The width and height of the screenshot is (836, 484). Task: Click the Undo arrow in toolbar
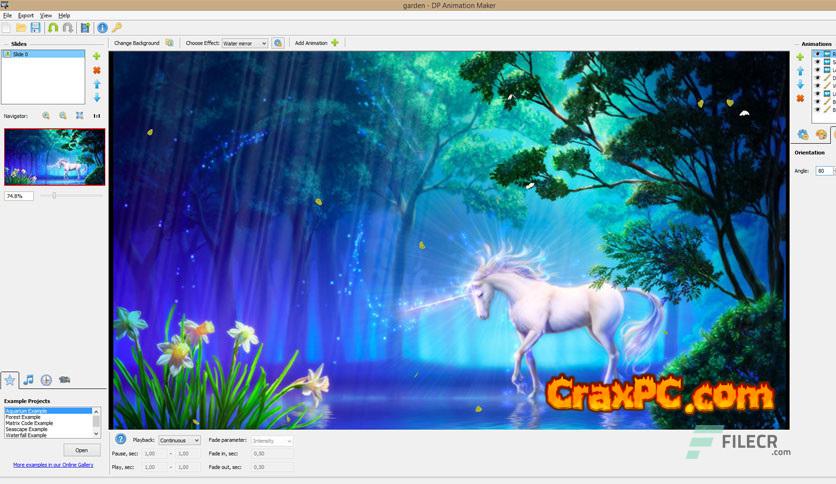point(52,28)
